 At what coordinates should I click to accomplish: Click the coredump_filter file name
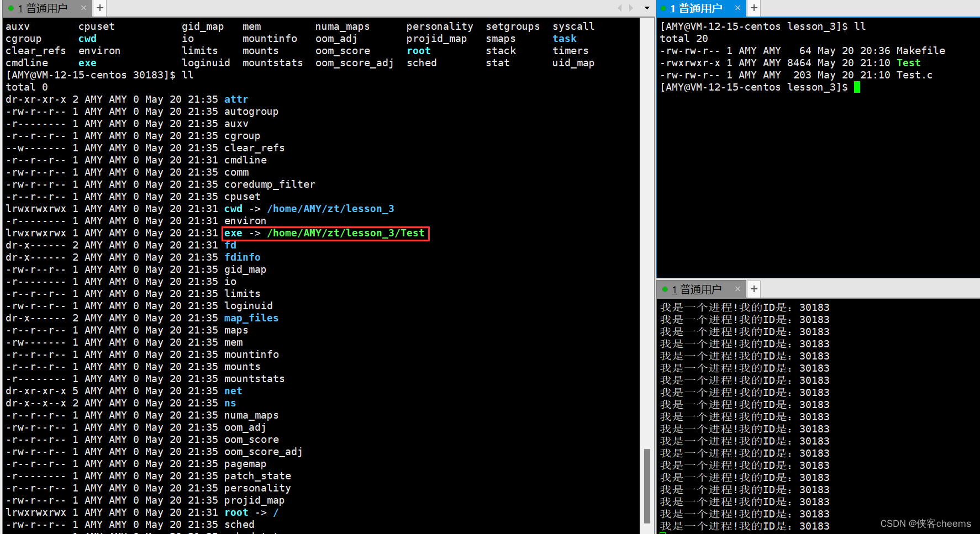click(x=270, y=184)
